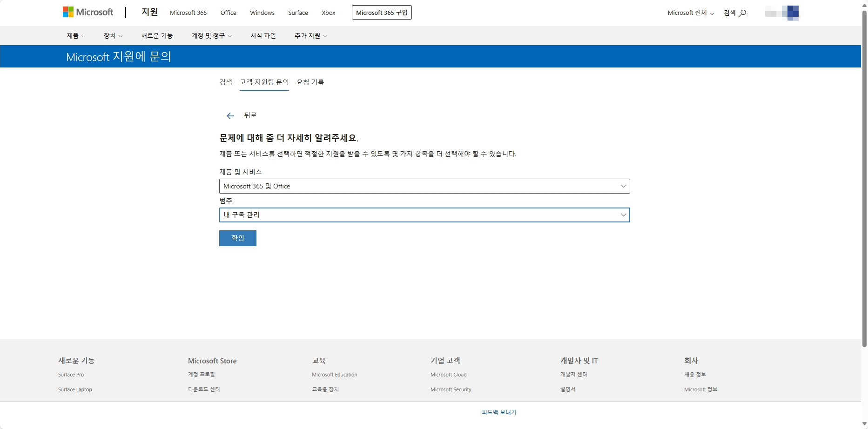Viewport: 868px width, 429px height.
Task: Open the 제품 및 서비스 combo box
Action: click(424, 186)
